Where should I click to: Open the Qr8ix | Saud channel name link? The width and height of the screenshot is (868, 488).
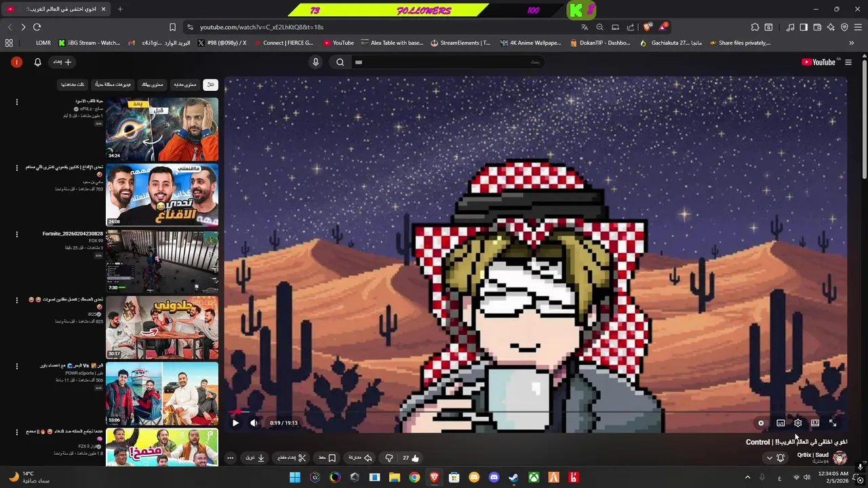[812, 455]
